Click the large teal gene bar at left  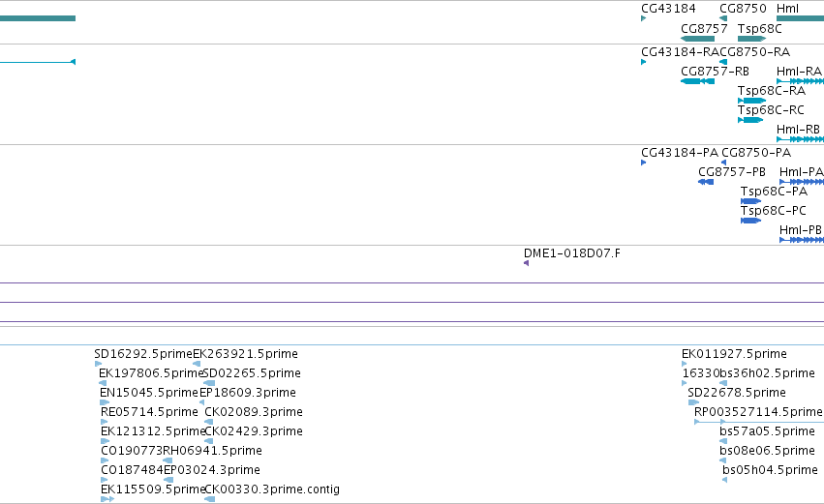tap(38, 19)
